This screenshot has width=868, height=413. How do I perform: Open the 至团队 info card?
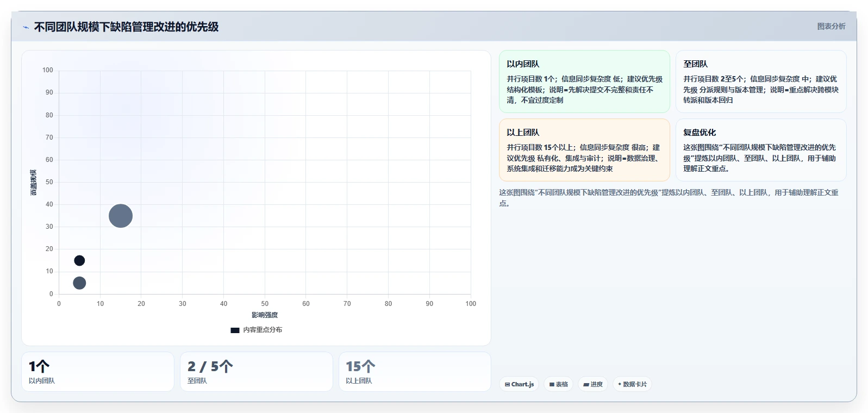pyautogui.click(x=761, y=82)
